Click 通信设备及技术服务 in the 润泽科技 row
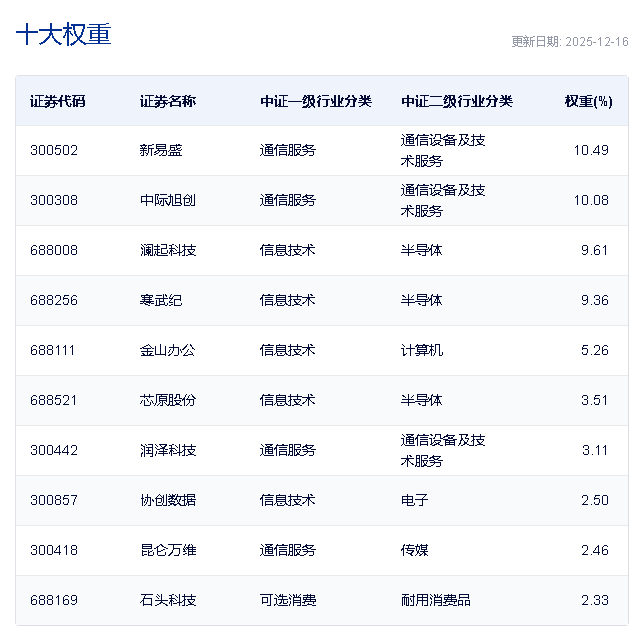Image resolution: width=640 pixels, height=632 pixels. (443, 450)
